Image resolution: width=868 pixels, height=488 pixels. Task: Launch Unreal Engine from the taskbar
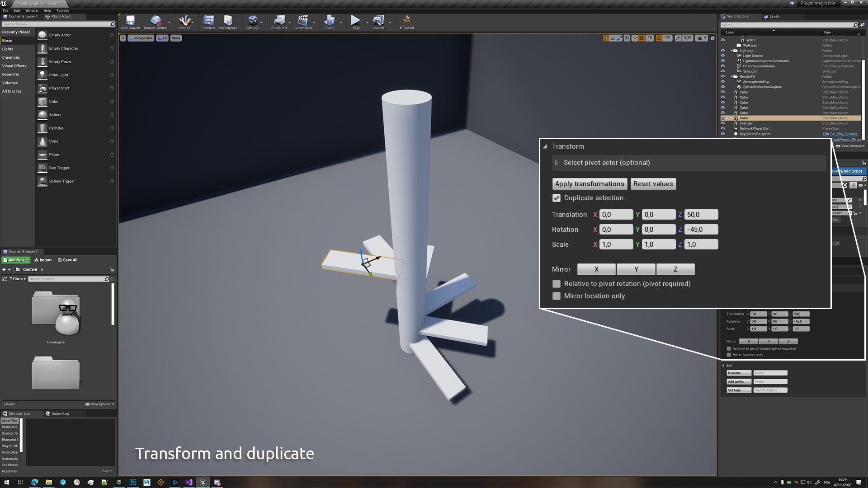[203, 482]
